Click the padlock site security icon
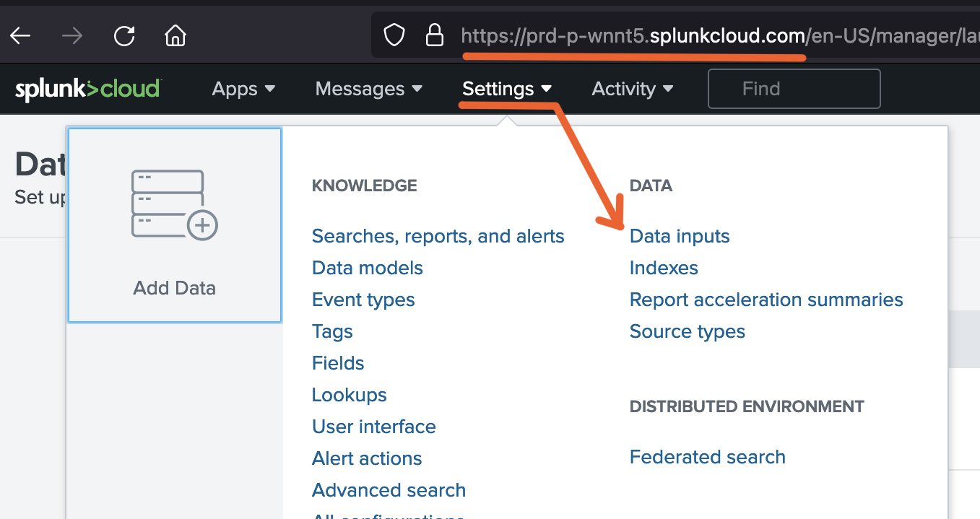This screenshot has height=519, width=980. (434, 35)
